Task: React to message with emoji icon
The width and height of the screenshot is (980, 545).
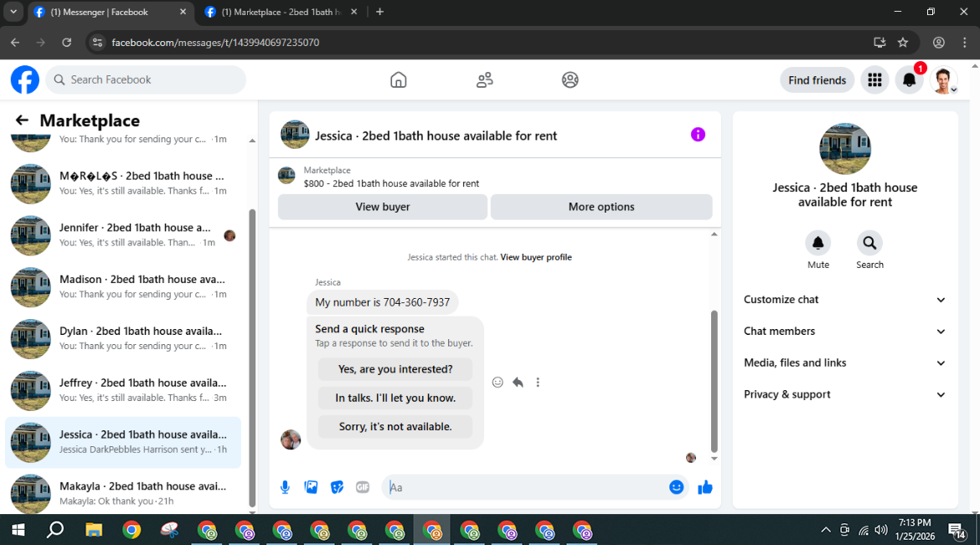Action: pyautogui.click(x=498, y=383)
